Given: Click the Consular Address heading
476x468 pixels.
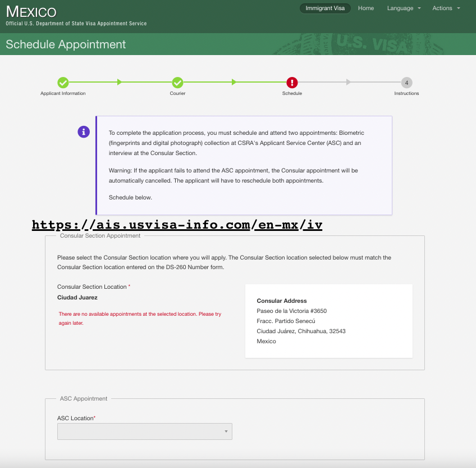Looking at the screenshot, I should coord(282,301).
